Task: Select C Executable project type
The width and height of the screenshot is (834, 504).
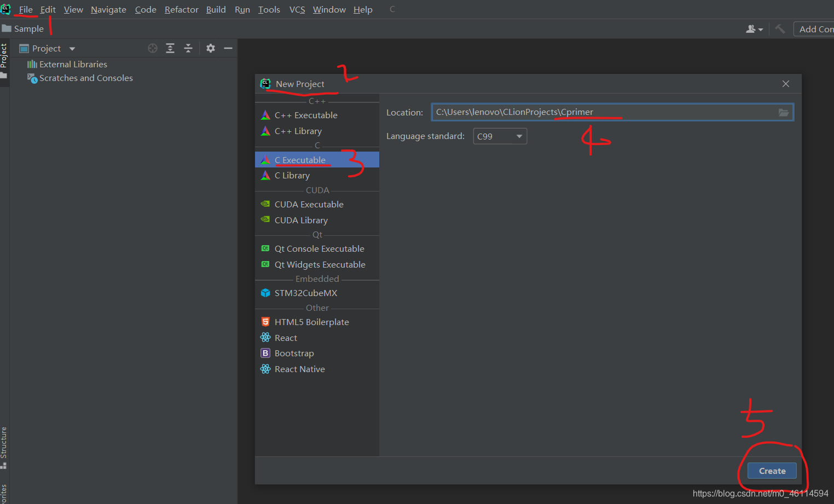Action: click(x=317, y=160)
